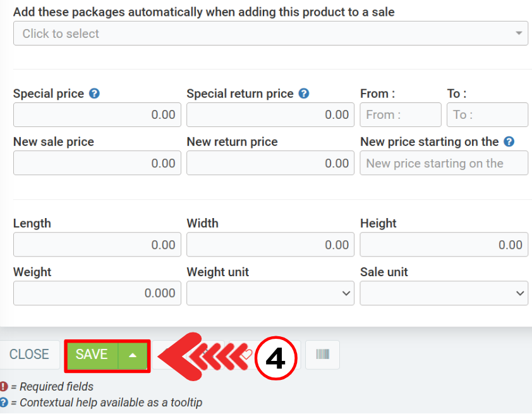
Task: Click the barcode icon button
Action: 322,355
